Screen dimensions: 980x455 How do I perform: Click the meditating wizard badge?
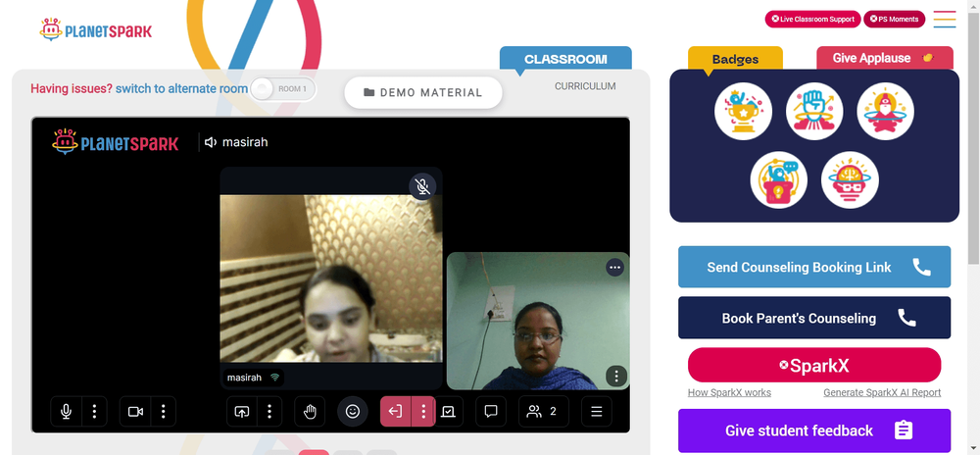point(885,112)
